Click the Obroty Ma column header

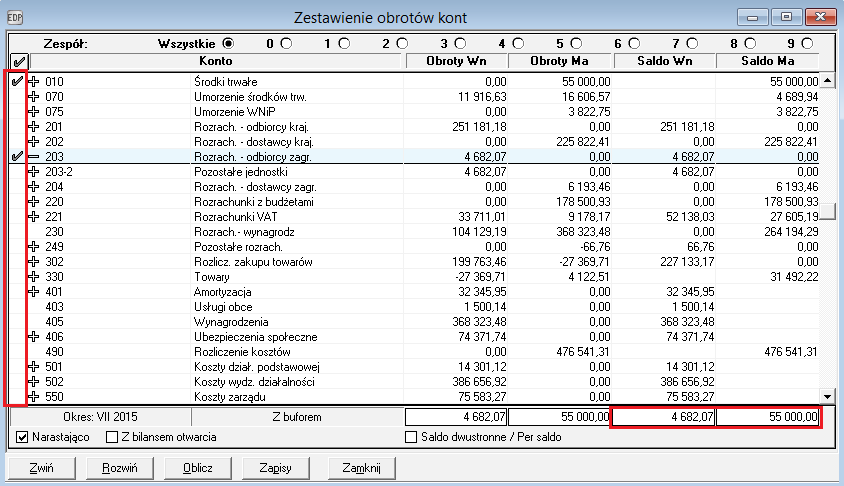point(559,61)
